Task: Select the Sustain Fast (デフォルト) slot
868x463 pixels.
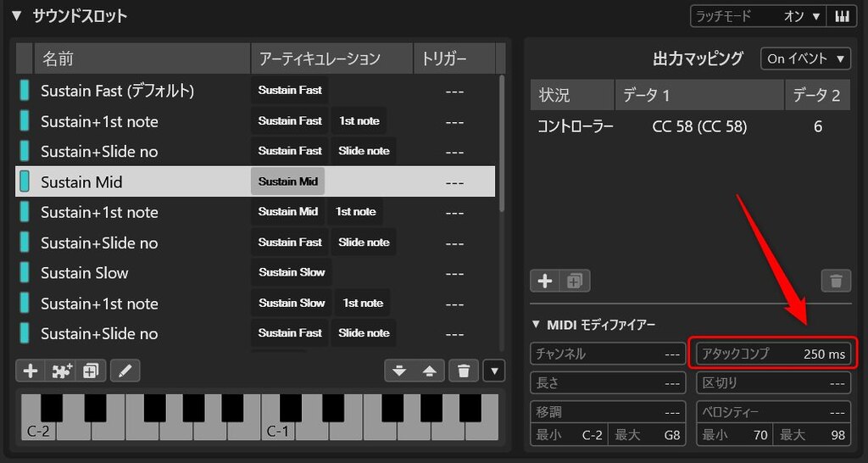Action: pyautogui.click(x=255, y=91)
